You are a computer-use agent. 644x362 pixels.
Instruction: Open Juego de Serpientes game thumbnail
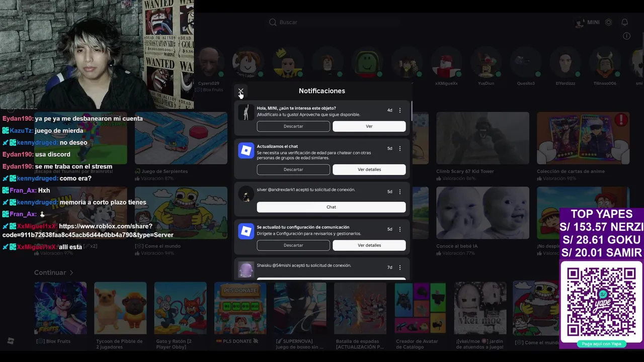coord(181,138)
